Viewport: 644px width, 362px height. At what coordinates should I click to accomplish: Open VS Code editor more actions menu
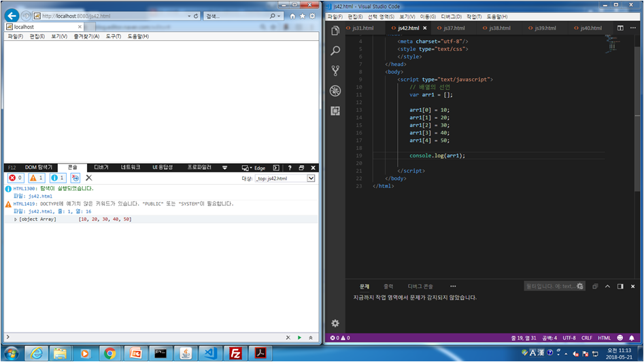click(x=633, y=28)
